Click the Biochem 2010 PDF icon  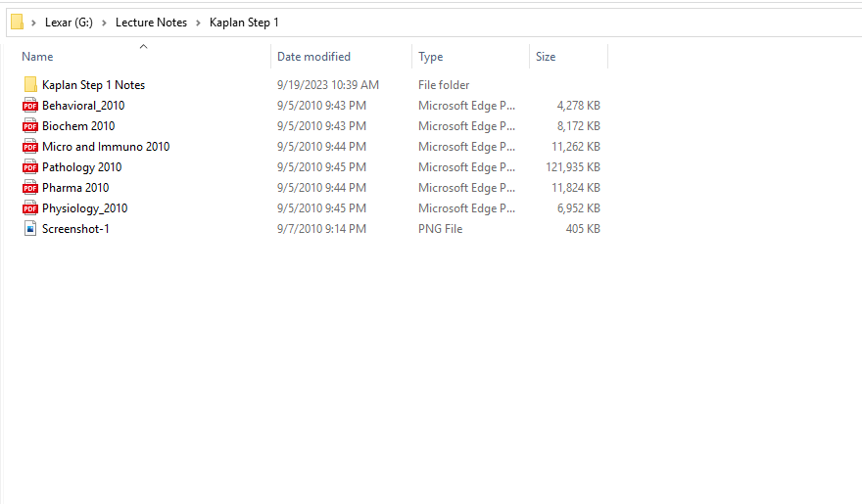30,125
